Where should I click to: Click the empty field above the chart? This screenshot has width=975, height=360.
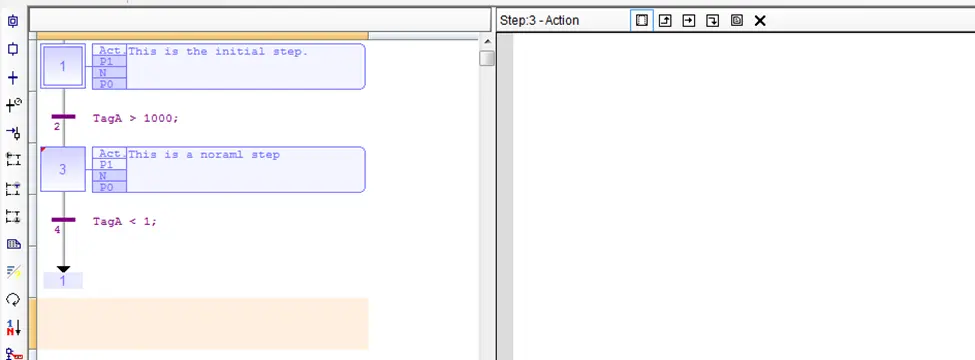260,19
